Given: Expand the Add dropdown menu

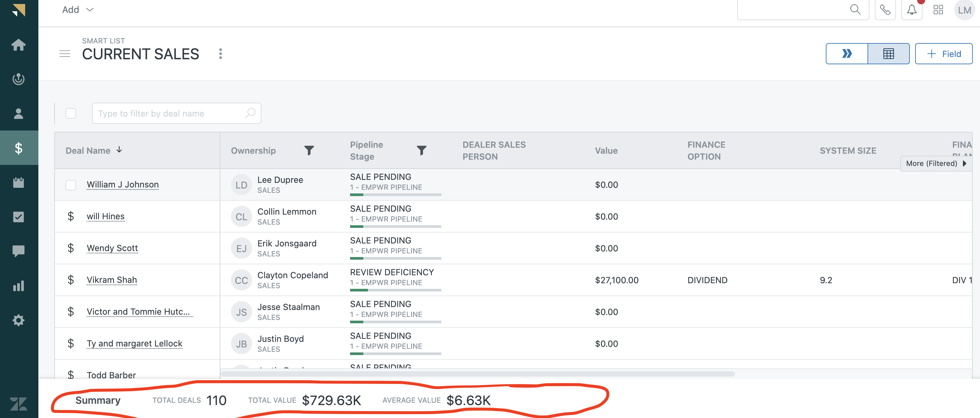Looking at the screenshot, I should (x=78, y=10).
